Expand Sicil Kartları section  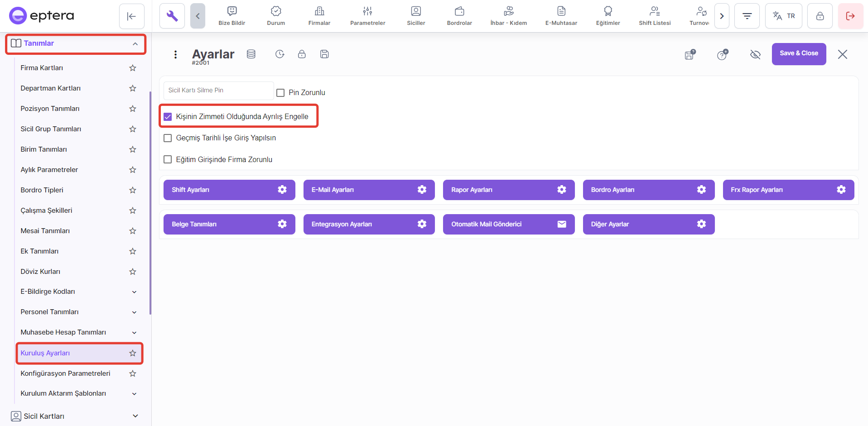(x=135, y=416)
